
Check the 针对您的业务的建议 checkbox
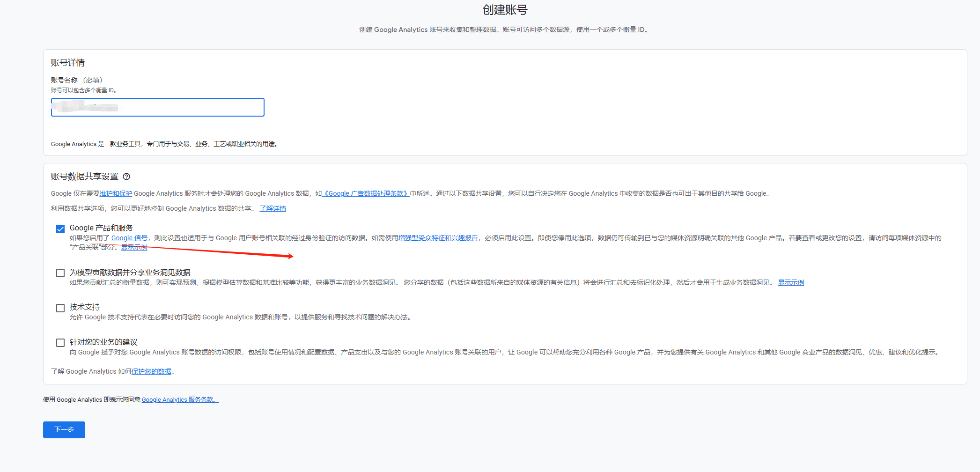tap(60, 343)
